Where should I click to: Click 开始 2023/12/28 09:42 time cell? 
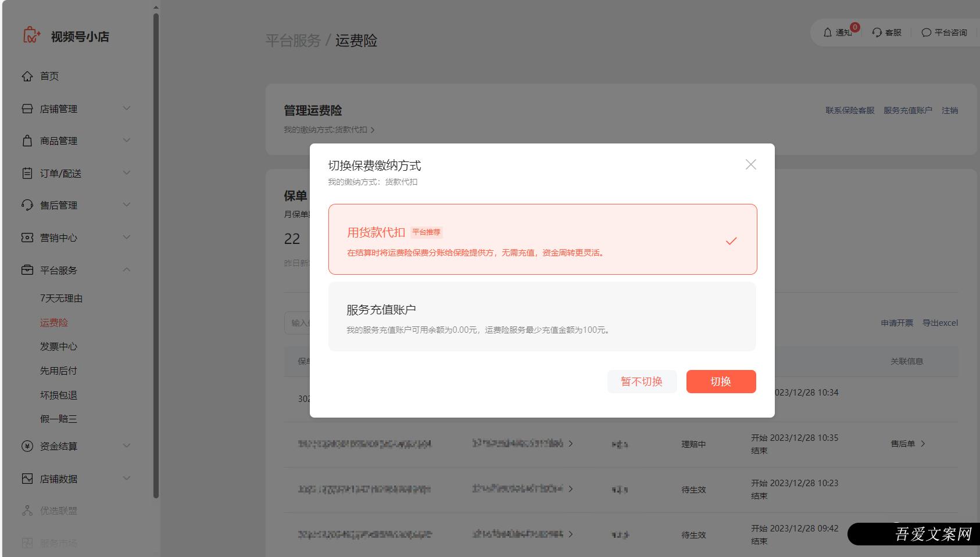pos(795,529)
